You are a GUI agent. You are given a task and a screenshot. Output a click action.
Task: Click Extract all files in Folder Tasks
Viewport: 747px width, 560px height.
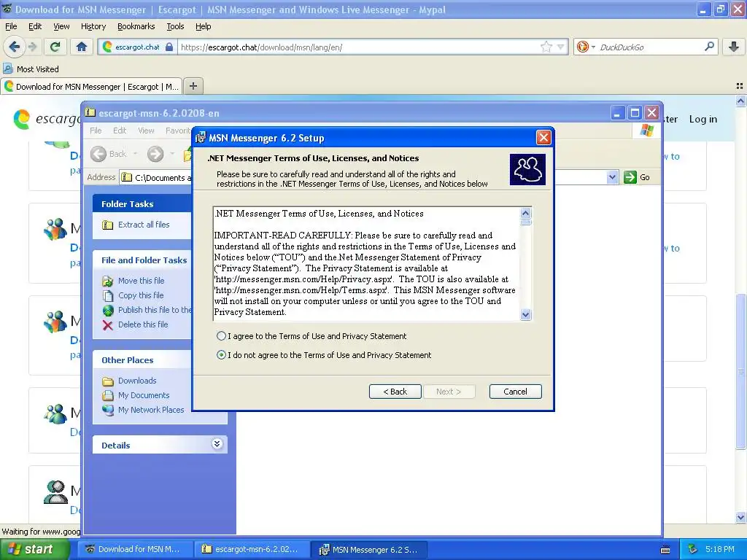coord(144,225)
